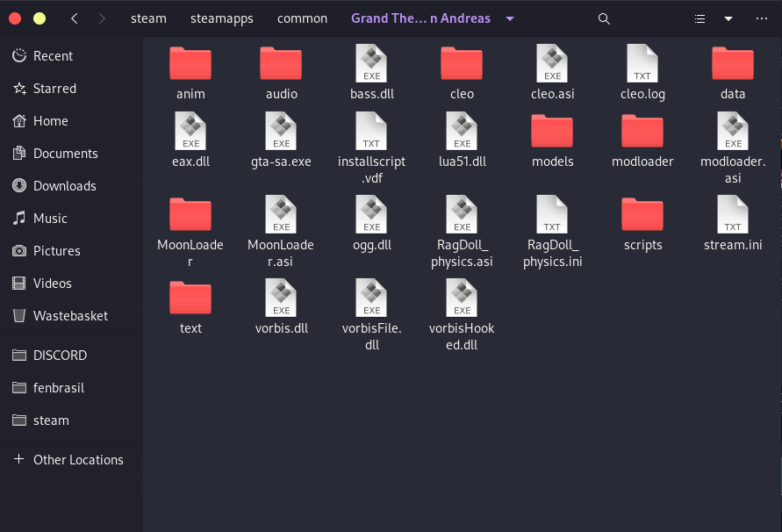Open Videos in the sidebar

coord(72,283)
